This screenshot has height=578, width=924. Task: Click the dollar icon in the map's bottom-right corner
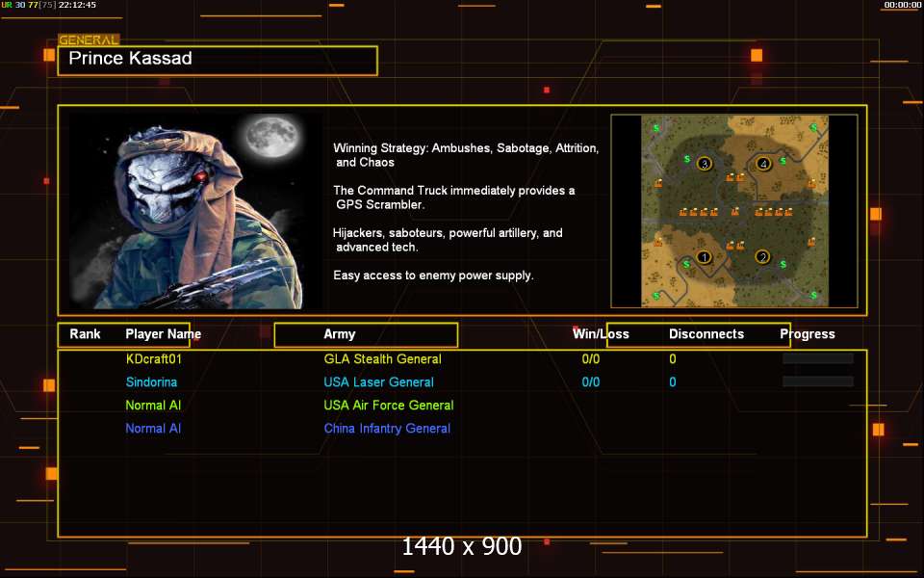pos(814,295)
